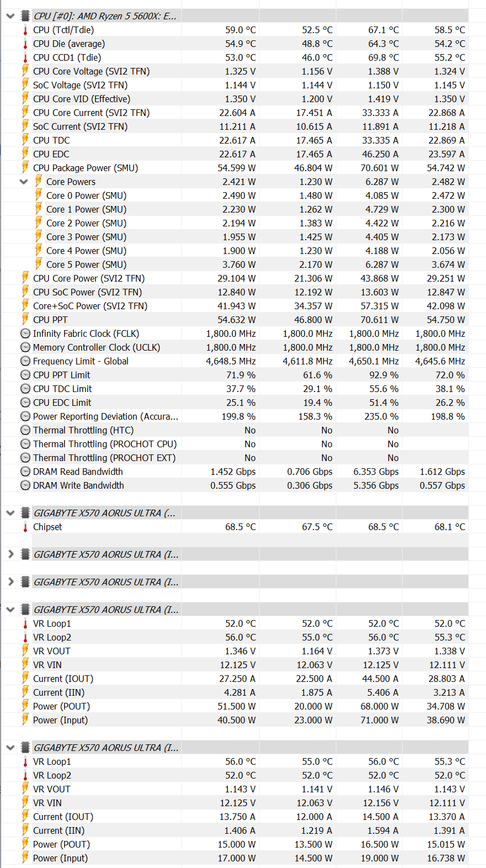Image resolution: width=486 pixels, height=868 pixels.
Task: Select the CPU PPT Limit sensor row
Action: [61, 375]
